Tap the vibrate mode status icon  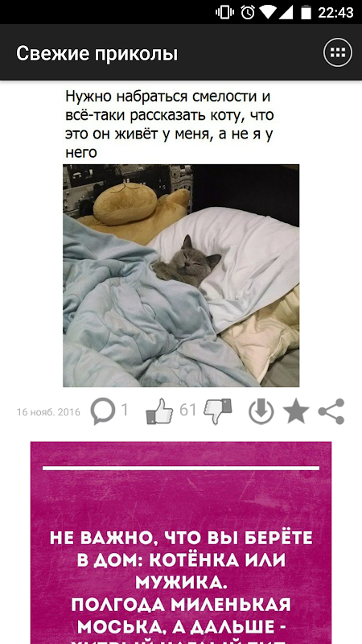[224, 12]
